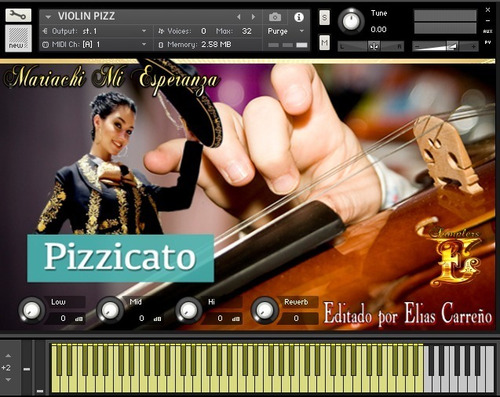The width and height of the screenshot is (500, 397).
Task: Click the keyboard pitch wheel strip
Action: pyautogui.click(x=27, y=367)
